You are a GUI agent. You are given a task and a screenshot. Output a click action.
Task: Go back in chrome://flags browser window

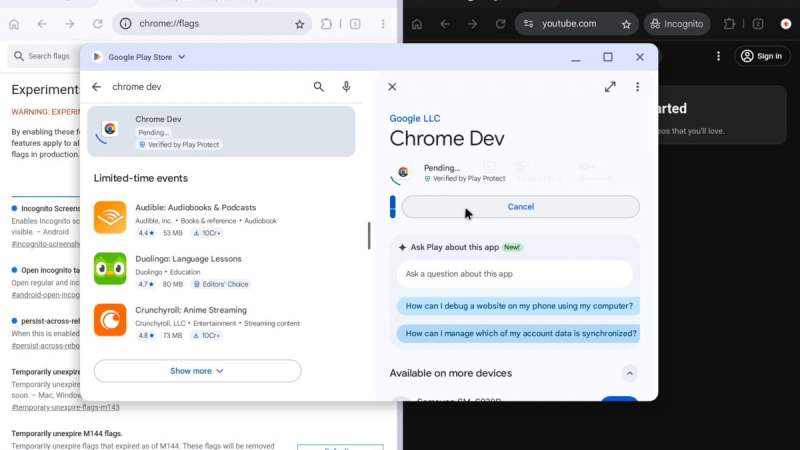click(x=42, y=24)
